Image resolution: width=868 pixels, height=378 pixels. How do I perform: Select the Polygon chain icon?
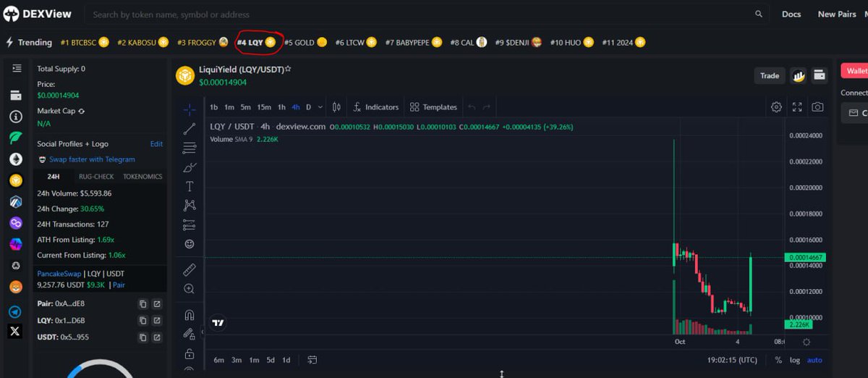click(x=15, y=223)
